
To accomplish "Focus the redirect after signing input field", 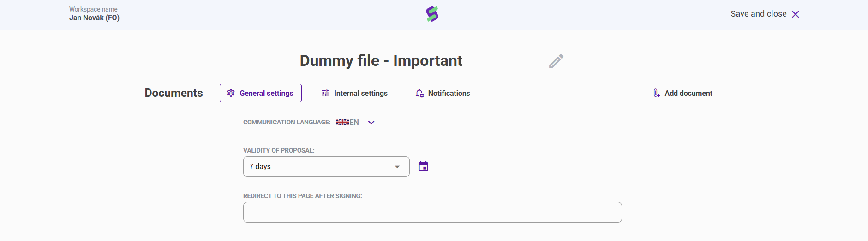I will coord(432,212).
